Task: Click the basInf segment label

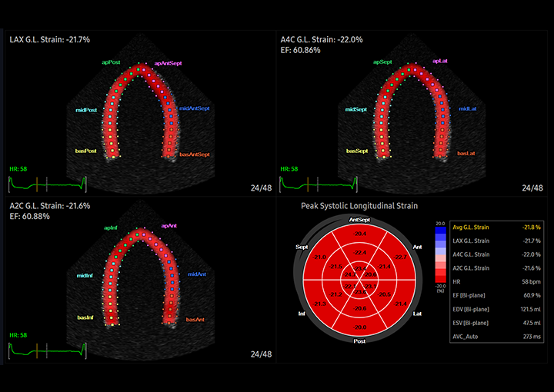Action: click(85, 317)
